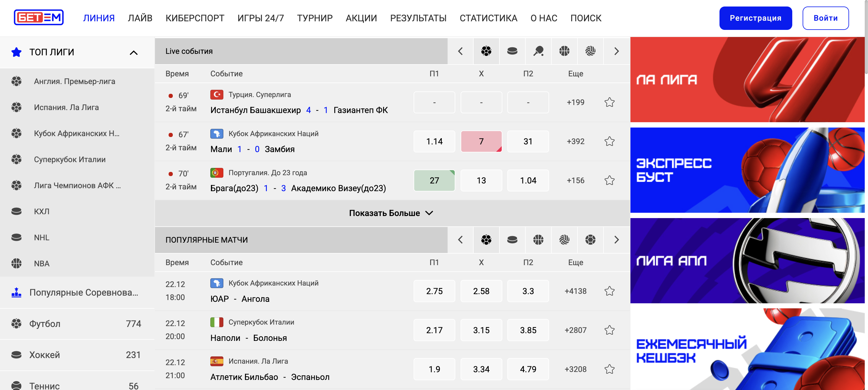
Task: Expand Показать Больше live events
Action: (x=391, y=213)
